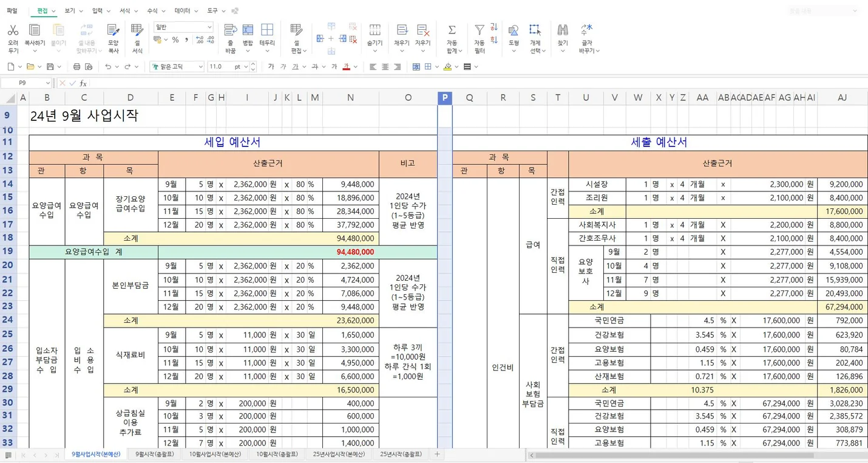Toggle right text alignment
This screenshot has height=463, width=868.
(x=397, y=67)
